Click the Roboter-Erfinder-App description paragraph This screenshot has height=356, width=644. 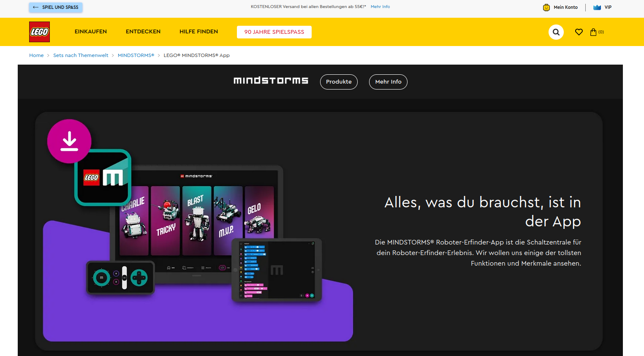(x=478, y=253)
